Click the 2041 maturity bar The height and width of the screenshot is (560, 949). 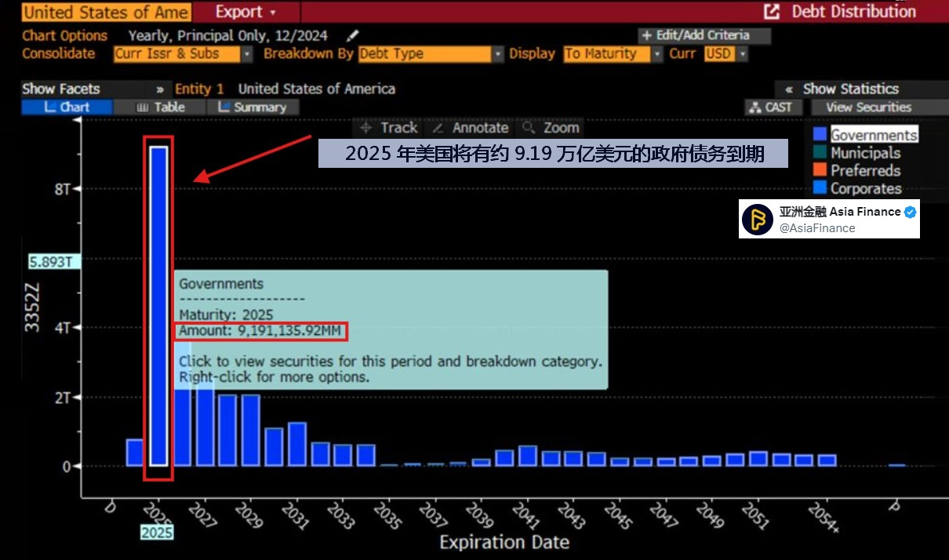point(527,456)
